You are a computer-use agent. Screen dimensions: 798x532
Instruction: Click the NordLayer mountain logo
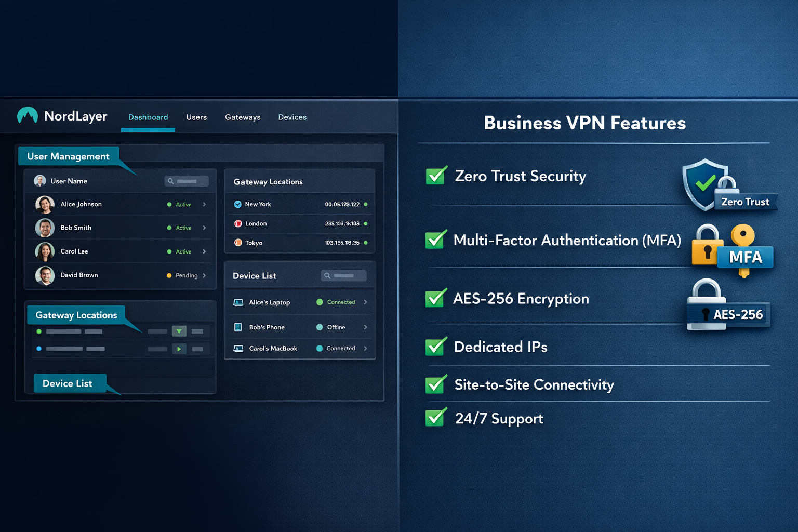[x=28, y=115]
